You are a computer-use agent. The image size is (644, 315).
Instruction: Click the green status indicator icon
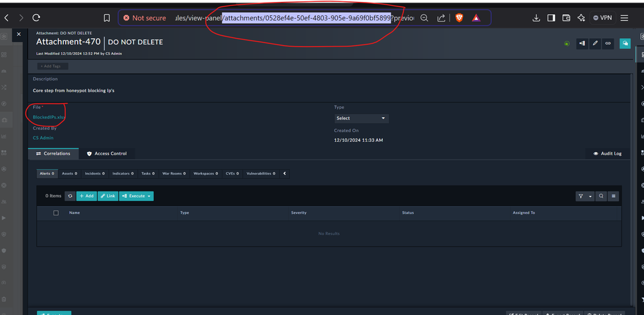[x=567, y=43]
